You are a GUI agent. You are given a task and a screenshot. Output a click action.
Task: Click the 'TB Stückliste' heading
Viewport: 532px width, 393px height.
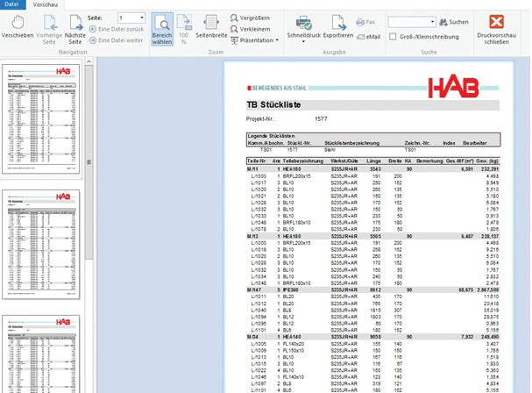(x=273, y=105)
